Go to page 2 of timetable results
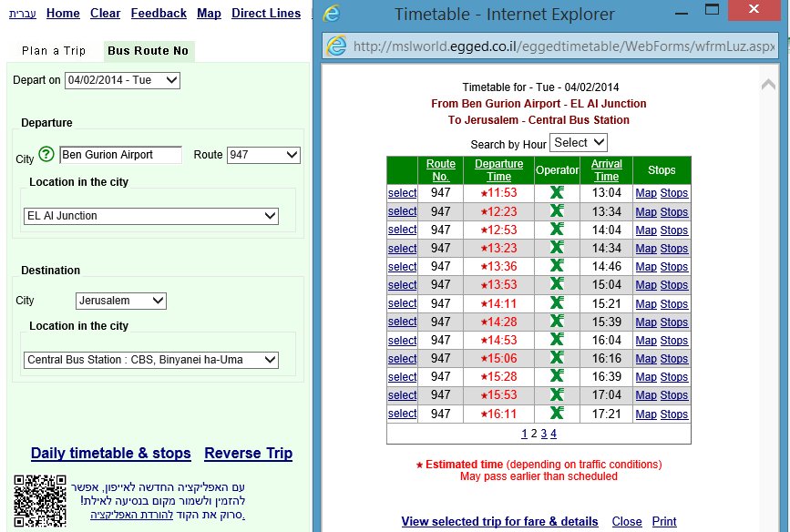 (533, 434)
